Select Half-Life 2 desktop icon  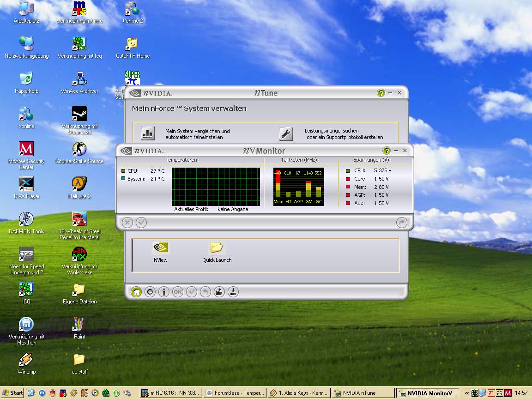coord(79,187)
